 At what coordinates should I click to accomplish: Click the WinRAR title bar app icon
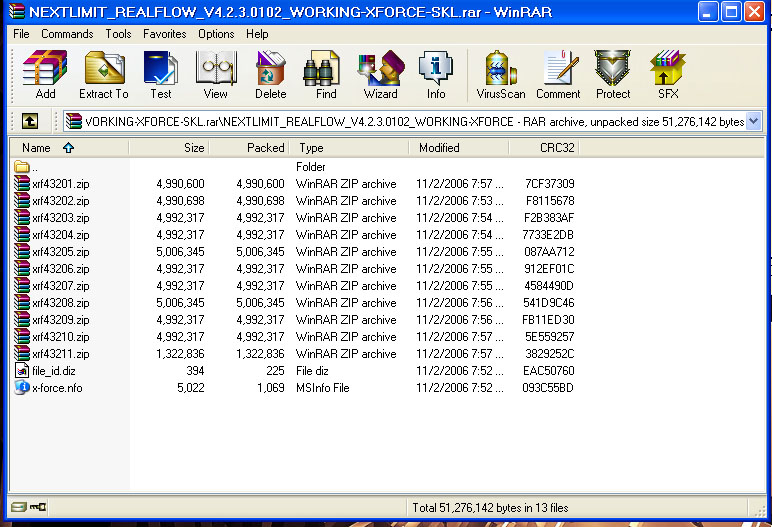(17, 11)
